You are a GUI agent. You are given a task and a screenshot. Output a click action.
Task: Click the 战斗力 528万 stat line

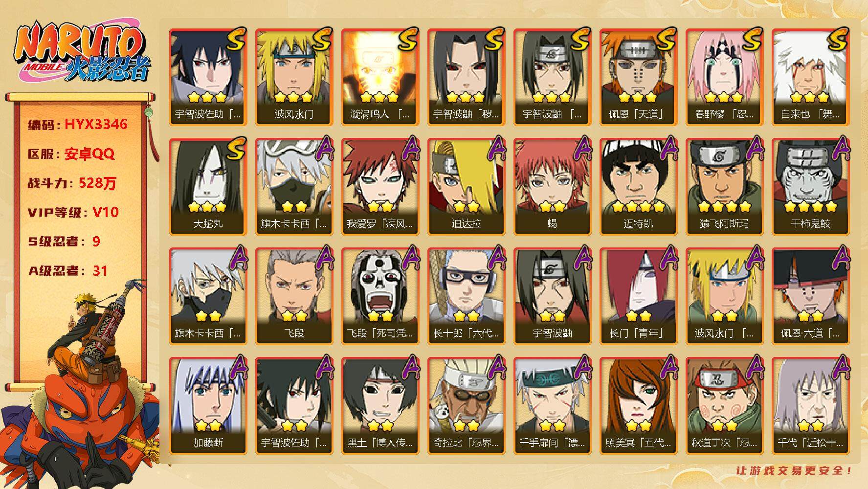pos(72,183)
